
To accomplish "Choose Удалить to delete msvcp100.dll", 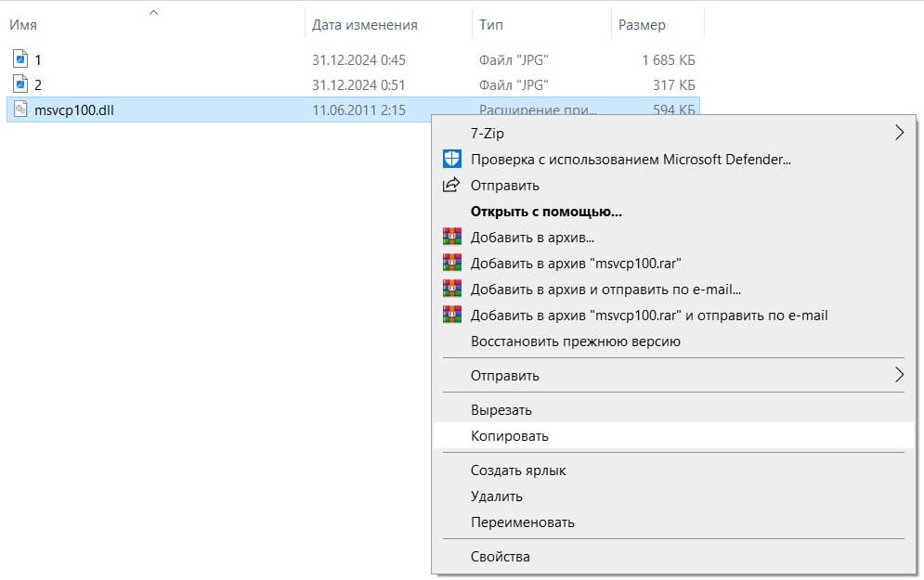I will 496,496.
